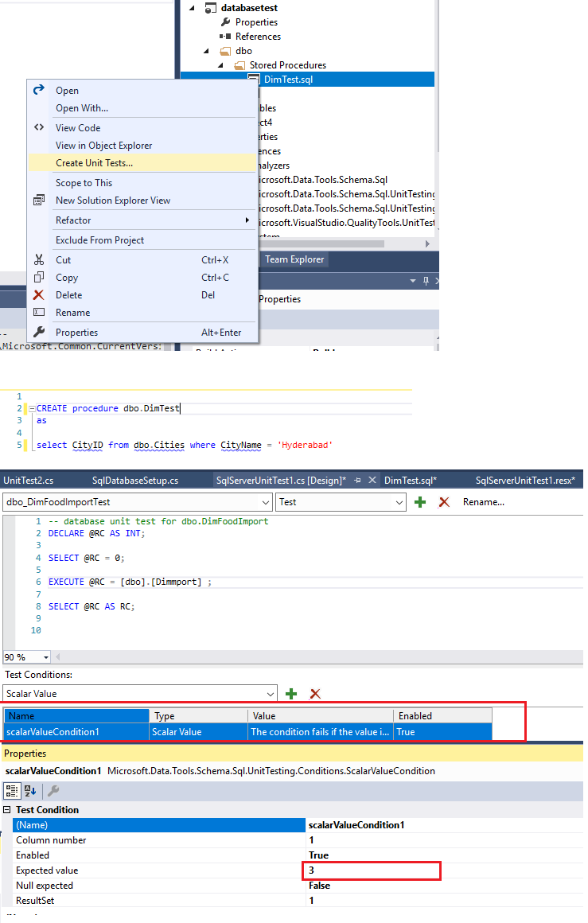
Task: Switch to the DimTest.sql* tab
Action: click(x=411, y=481)
